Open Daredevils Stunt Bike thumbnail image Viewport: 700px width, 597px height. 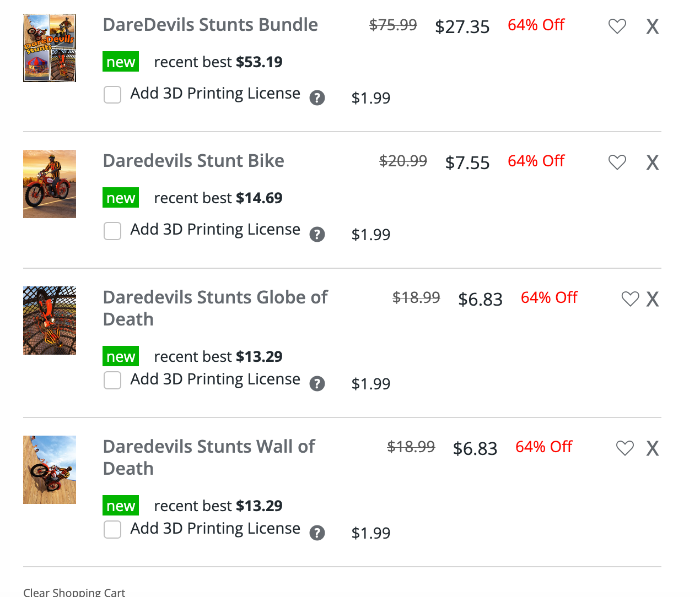click(50, 184)
